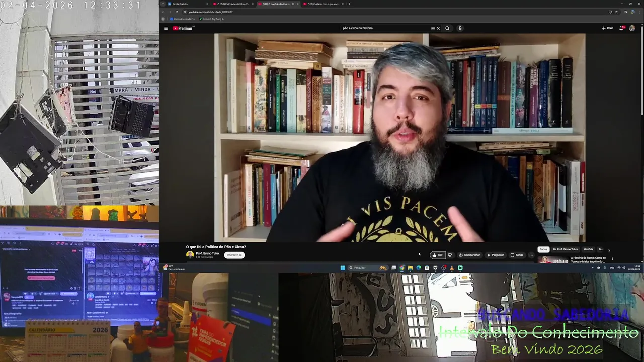Open the Windows Start menu

tap(343, 268)
